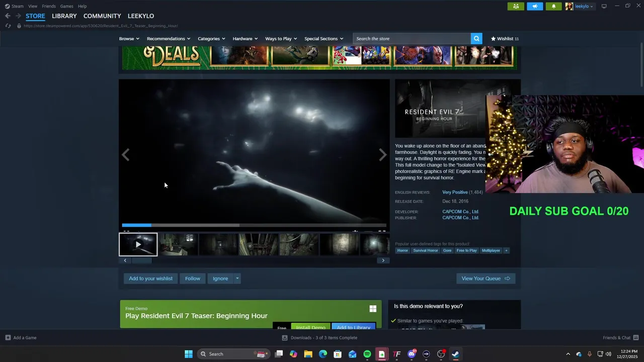The image size is (644, 362).
Task: Click Add to your wishlist button
Action: click(150, 279)
